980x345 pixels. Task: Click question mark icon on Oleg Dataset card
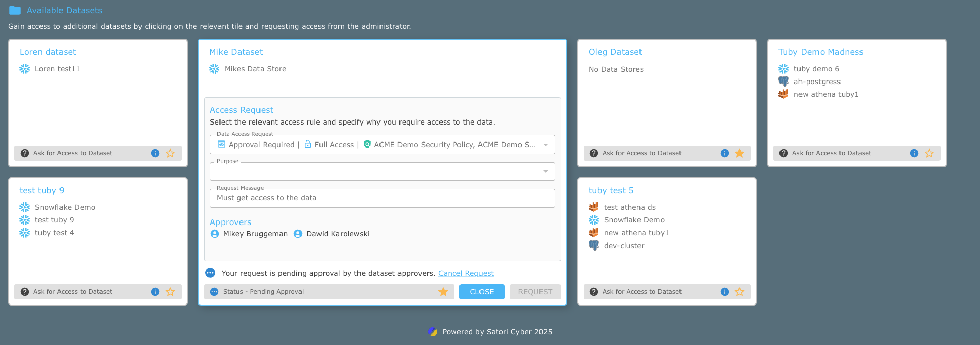point(594,153)
